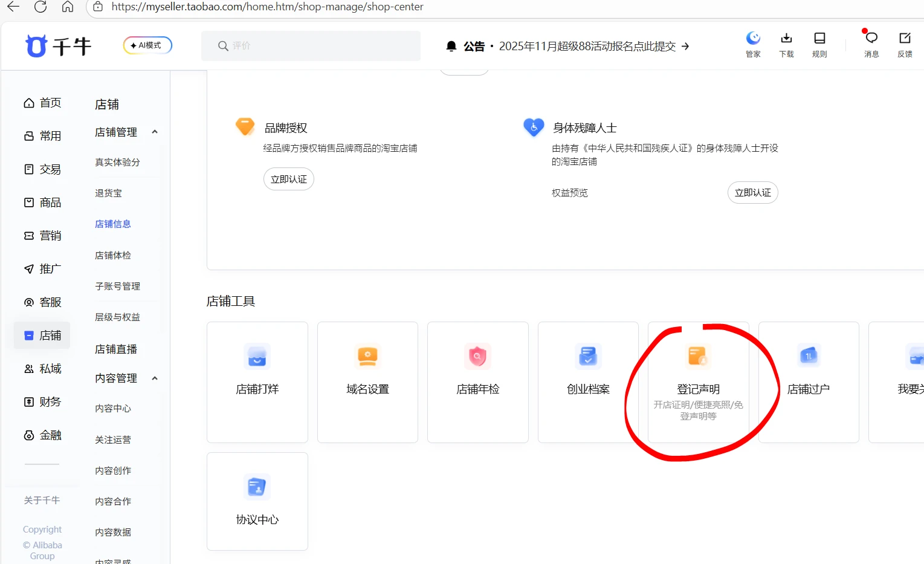Open the 协议中心 tool
Viewport: 924px width, 564px height.
pos(257,501)
